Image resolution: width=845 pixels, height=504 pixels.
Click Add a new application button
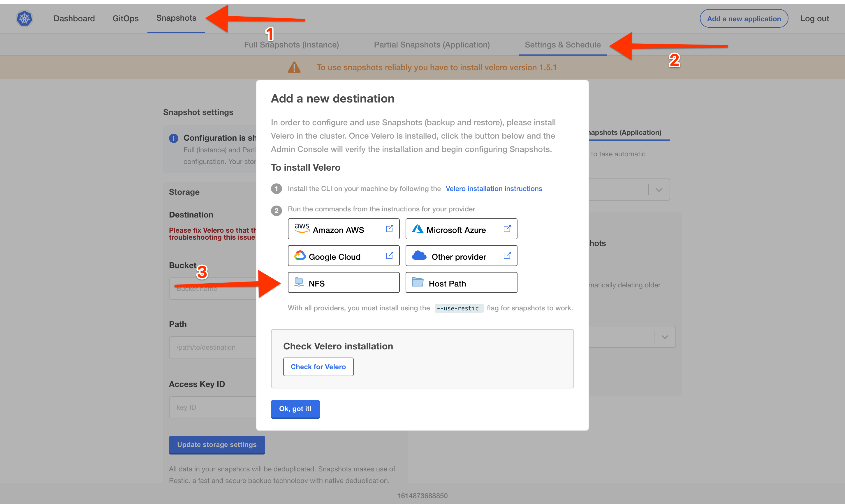tap(743, 19)
